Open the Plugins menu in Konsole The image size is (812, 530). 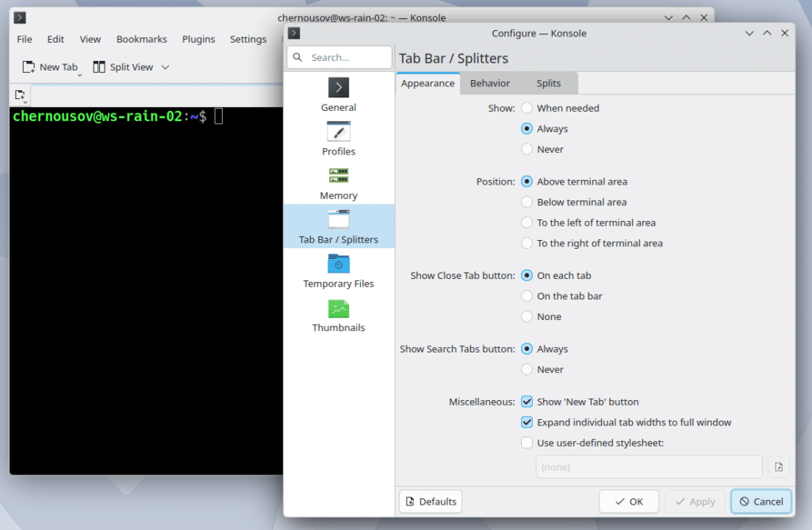point(198,40)
